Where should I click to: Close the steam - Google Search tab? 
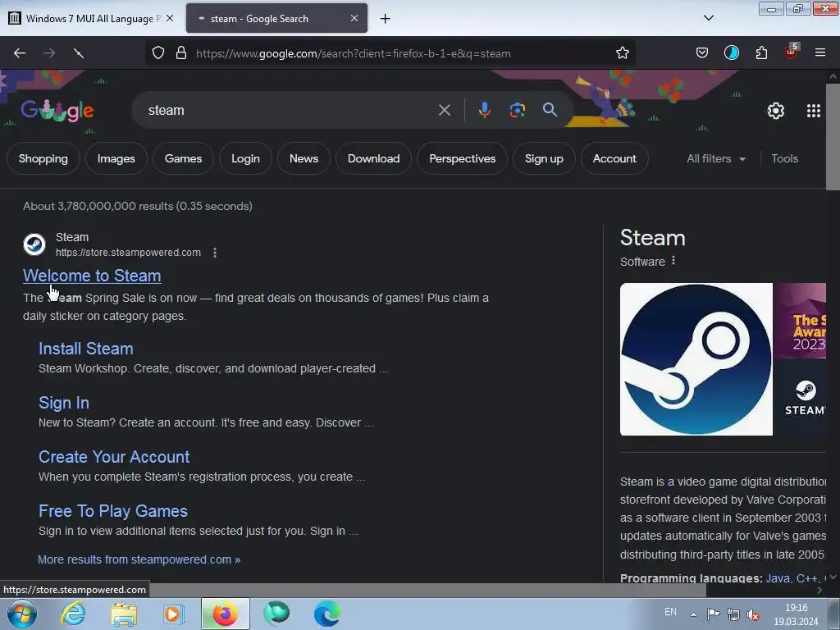click(x=354, y=18)
